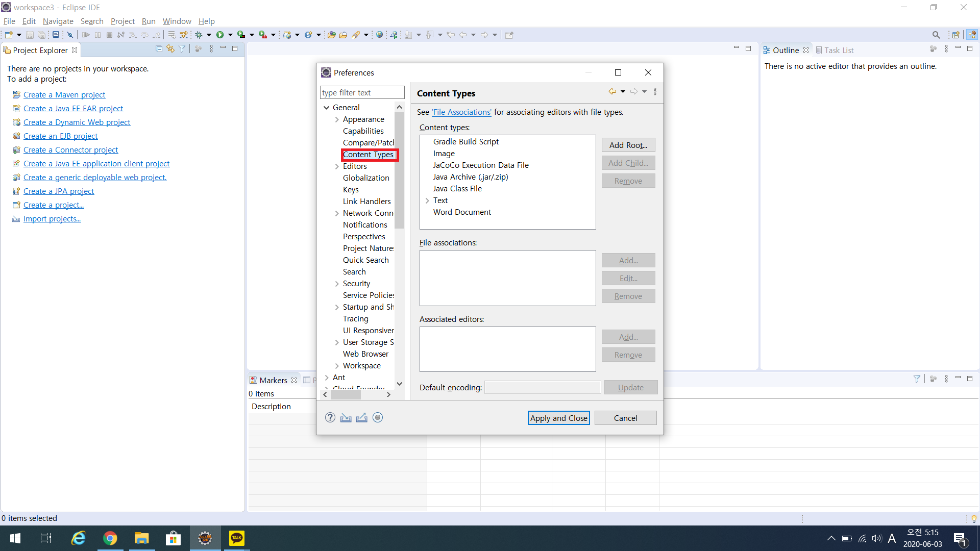Click the type filter text field
The width and height of the screenshot is (980, 551).
tap(362, 93)
